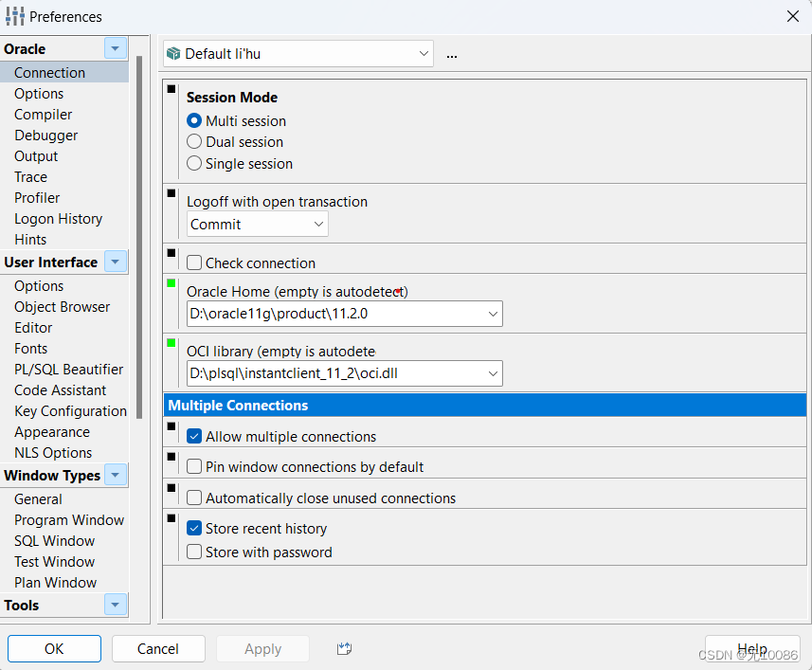Image resolution: width=812 pixels, height=670 pixels.
Task: Click the import/export preferences icon beside Apply
Action: [x=344, y=648]
